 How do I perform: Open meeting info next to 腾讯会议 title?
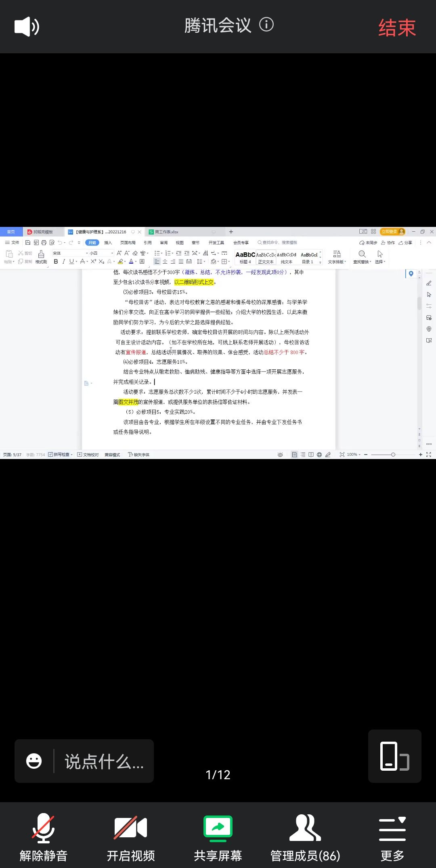click(266, 25)
